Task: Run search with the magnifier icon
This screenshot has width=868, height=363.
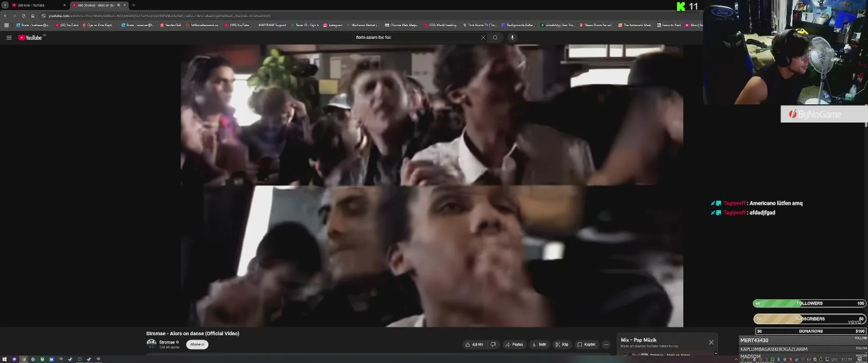Action: pyautogui.click(x=495, y=37)
